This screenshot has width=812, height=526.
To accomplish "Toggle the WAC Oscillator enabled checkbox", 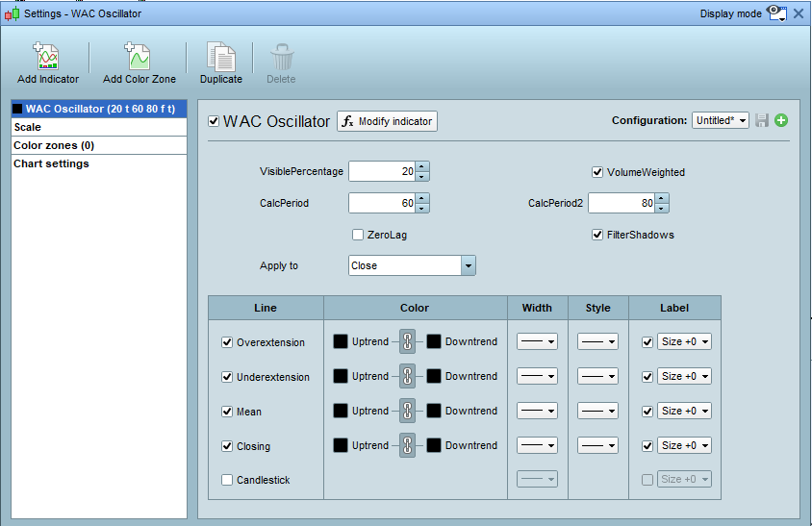I will tap(214, 121).
